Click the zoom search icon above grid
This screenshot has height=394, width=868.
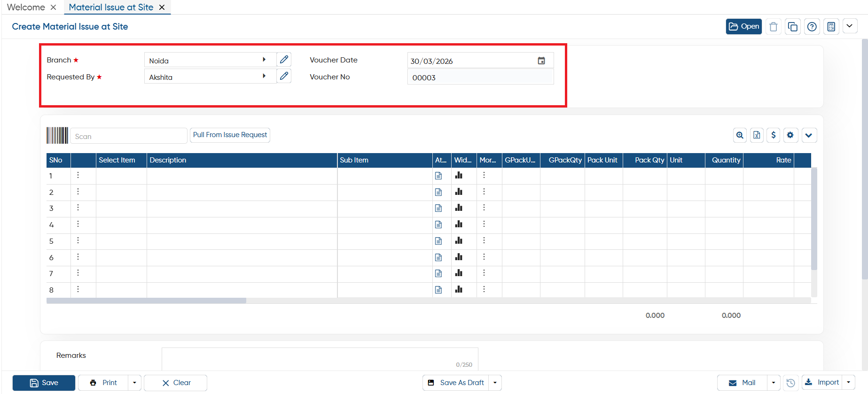click(740, 135)
